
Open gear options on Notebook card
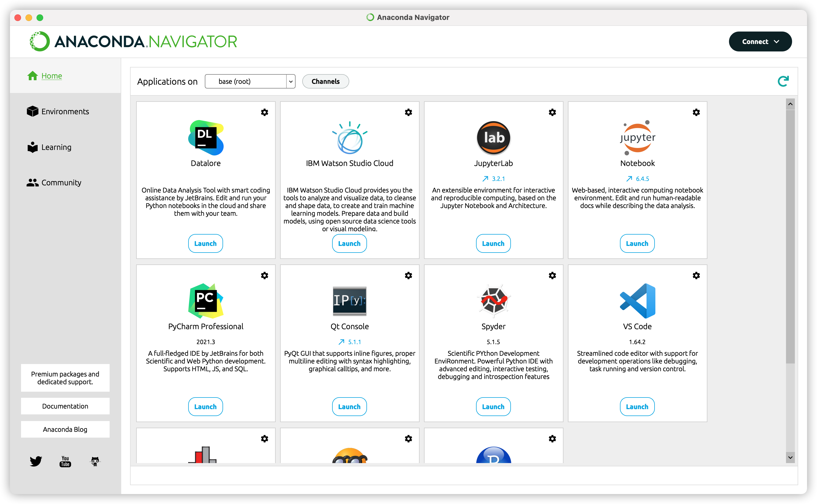point(696,112)
